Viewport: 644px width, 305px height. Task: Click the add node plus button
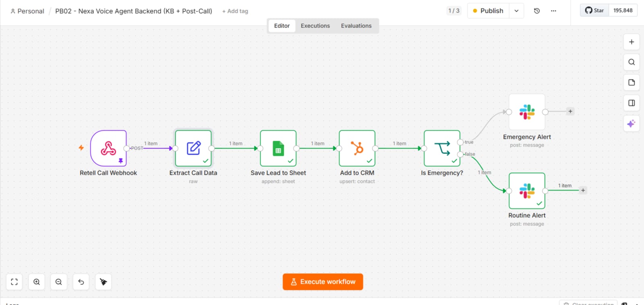632,42
